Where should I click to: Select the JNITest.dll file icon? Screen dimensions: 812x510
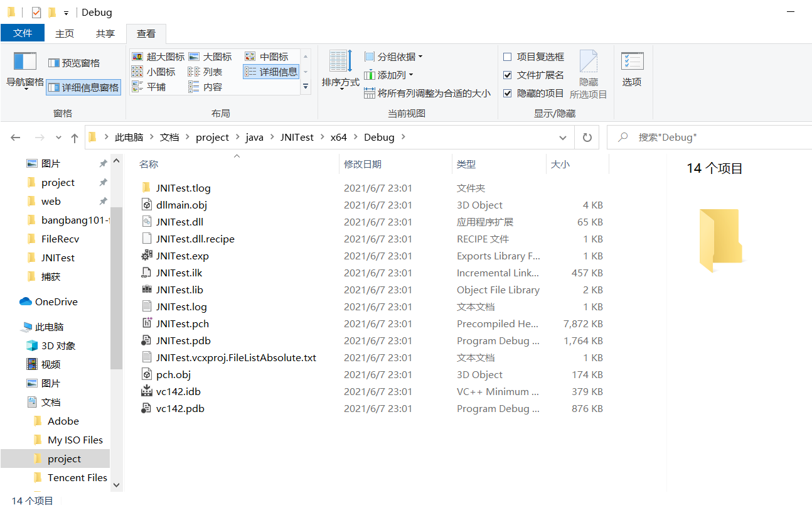point(146,222)
